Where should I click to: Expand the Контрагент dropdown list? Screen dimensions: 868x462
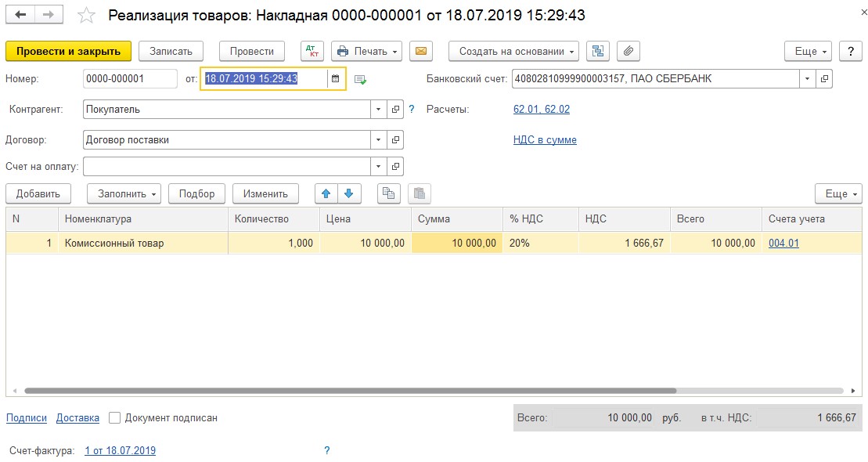[x=379, y=110]
